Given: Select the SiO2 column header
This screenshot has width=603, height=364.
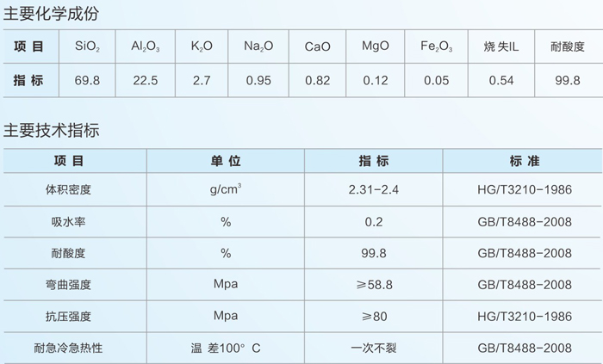Looking at the screenshot, I should 88,46.
